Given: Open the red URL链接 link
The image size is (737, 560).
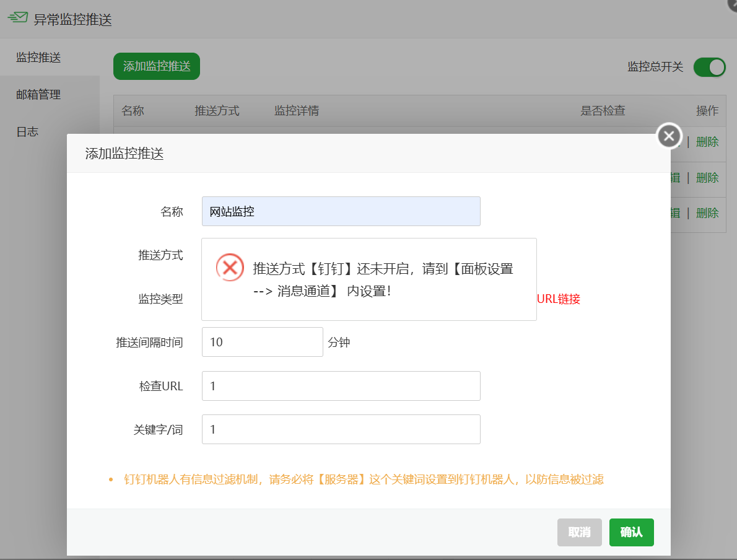Looking at the screenshot, I should click(x=558, y=299).
